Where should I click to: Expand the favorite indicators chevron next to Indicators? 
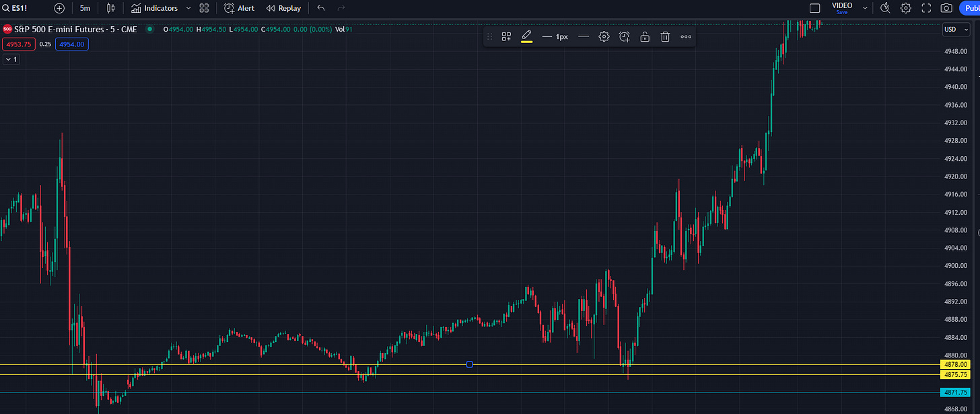pyautogui.click(x=188, y=8)
